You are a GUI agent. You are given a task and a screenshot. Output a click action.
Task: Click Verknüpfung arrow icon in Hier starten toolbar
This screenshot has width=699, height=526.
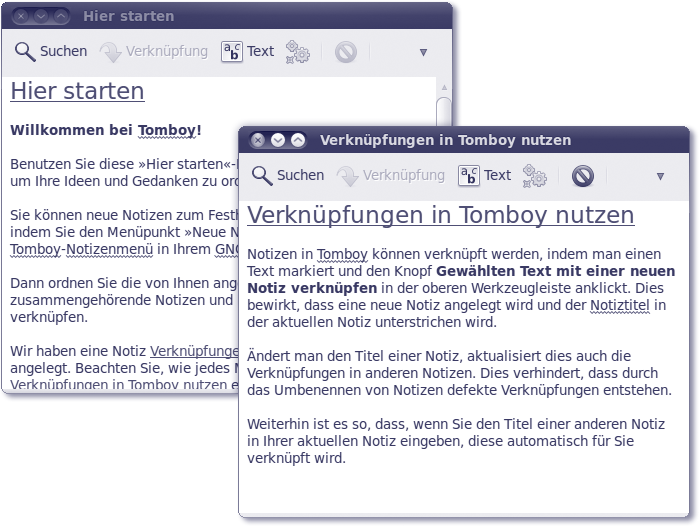(x=111, y=52)
